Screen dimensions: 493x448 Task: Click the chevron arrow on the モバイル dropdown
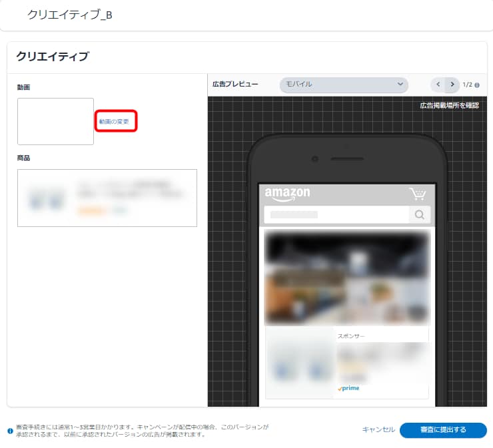400,85
